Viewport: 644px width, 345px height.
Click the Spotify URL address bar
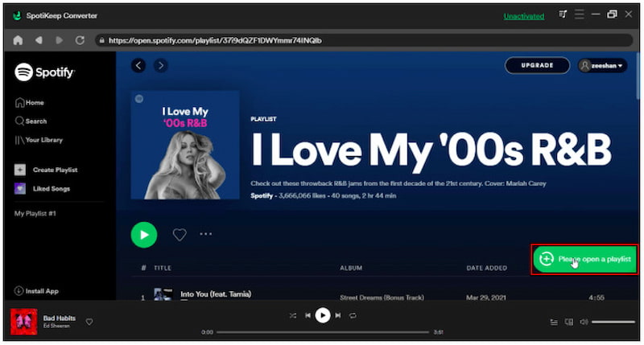click(x=365, y=40)
